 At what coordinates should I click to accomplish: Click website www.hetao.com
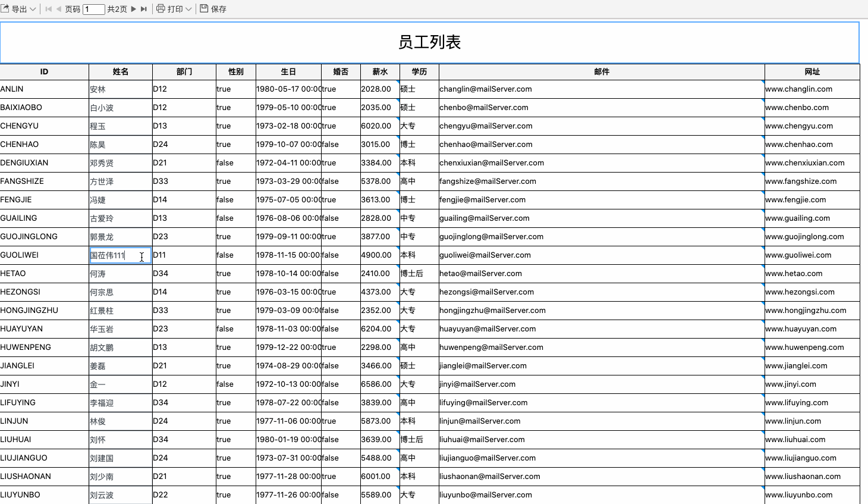(794, 273)
